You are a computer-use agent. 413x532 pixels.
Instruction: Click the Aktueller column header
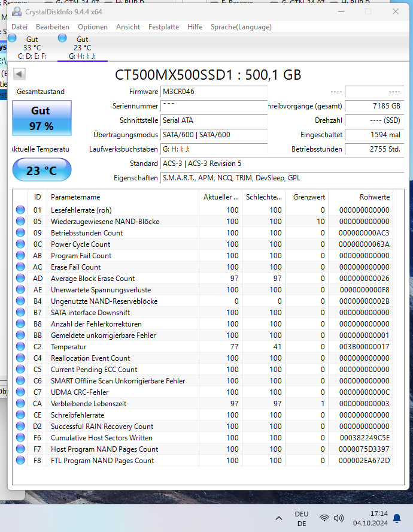click(220, 197)
